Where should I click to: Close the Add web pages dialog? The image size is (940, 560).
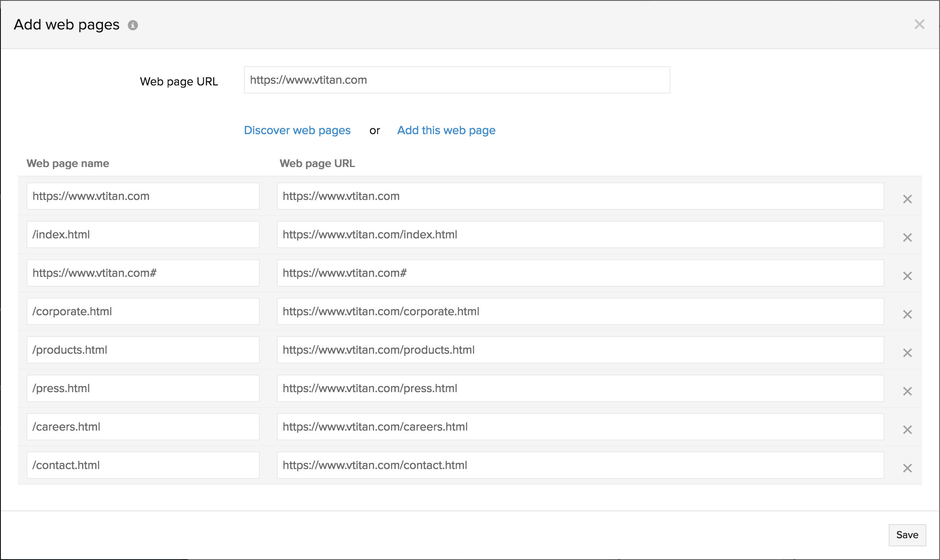(919, 24)
